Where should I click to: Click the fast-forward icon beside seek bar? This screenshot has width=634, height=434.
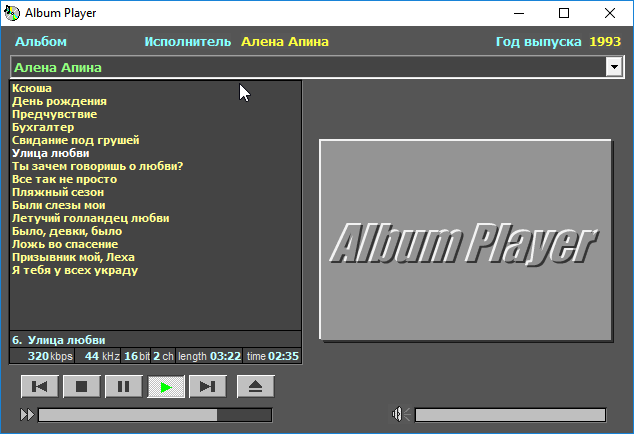(x=27, y=415)
